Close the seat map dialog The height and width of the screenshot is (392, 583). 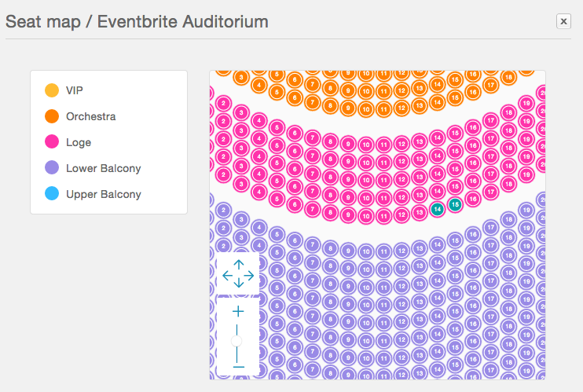(x=563, y=21)
